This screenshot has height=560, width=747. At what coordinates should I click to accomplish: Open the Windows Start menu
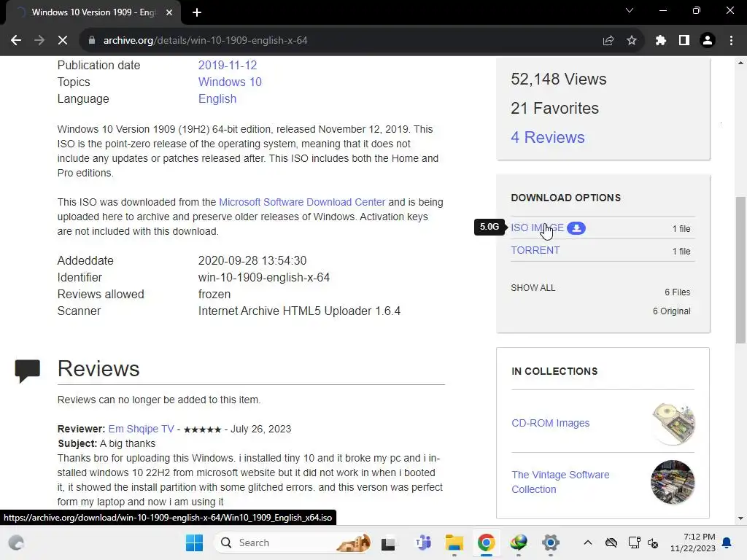tap(194, 542)
